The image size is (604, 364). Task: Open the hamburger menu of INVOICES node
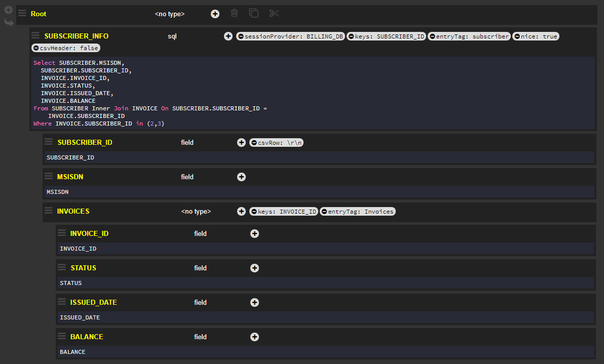[49, 210]
